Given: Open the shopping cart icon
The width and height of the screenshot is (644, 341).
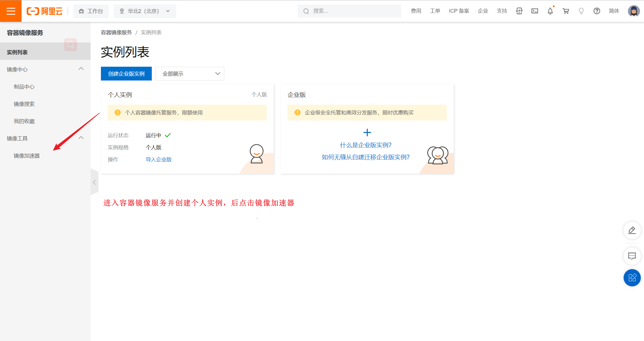Looking at the screenshot, I should [566, 11].
